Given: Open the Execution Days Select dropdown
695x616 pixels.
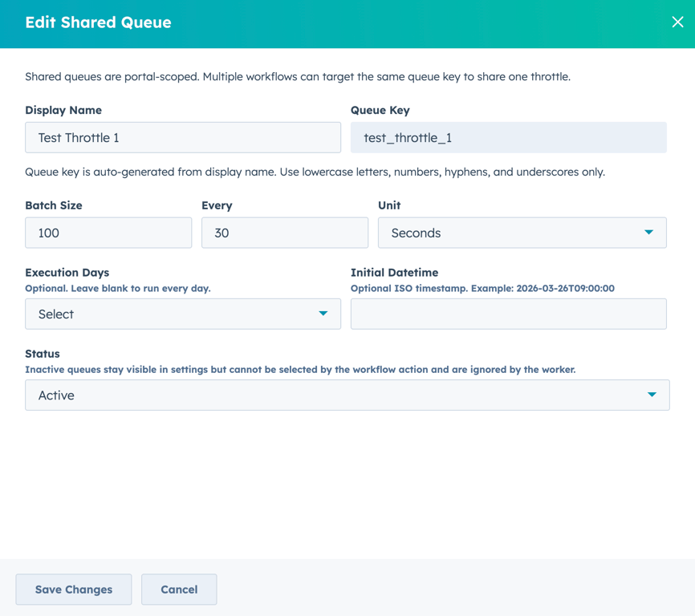Looking at the screenshot, I should pos(183,314).
